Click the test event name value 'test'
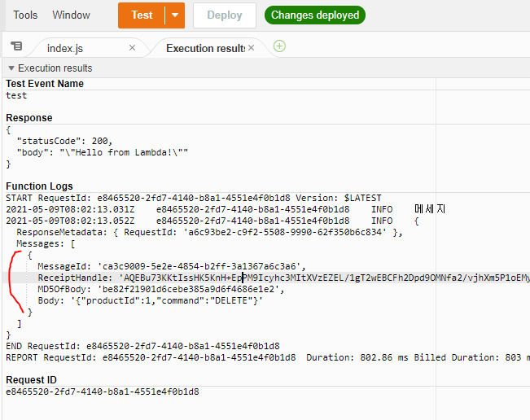 tap(16, 95)
